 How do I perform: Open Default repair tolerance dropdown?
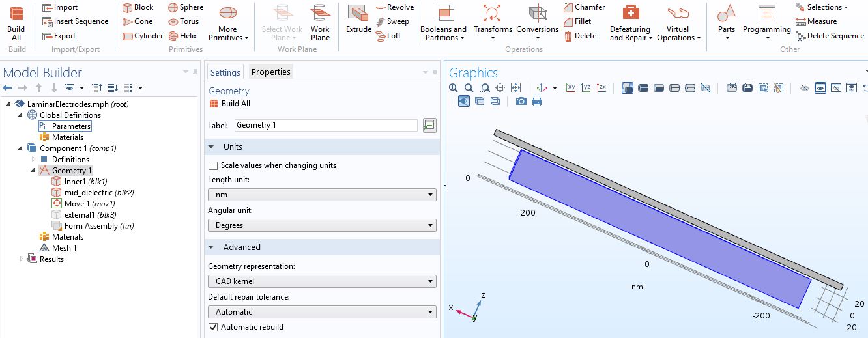tap(322, 312)
